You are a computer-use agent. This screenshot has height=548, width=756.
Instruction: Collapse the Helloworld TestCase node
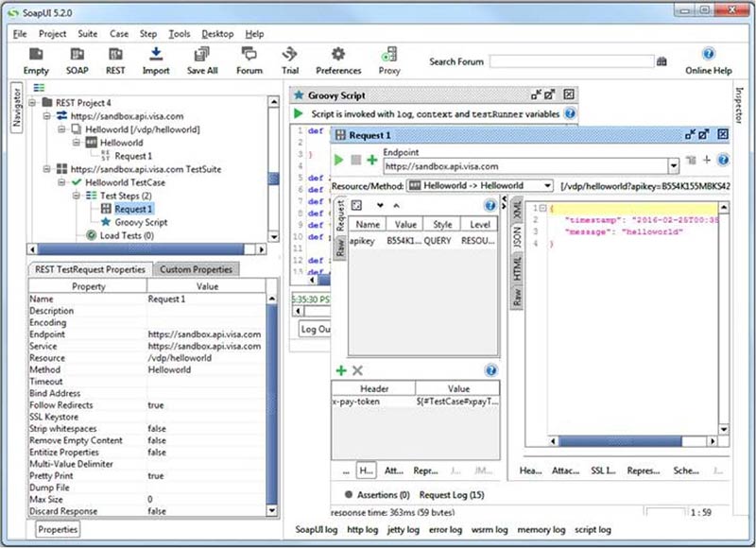click(61, 182)
